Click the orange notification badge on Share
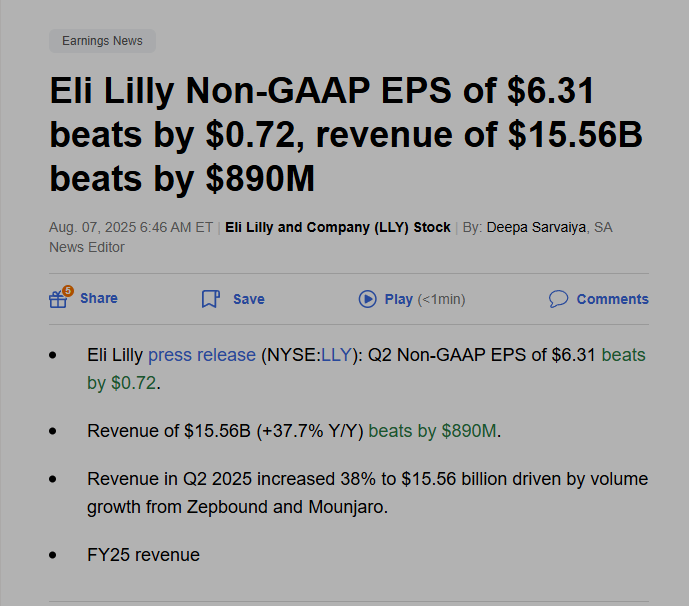 click(x=68, y=291)
